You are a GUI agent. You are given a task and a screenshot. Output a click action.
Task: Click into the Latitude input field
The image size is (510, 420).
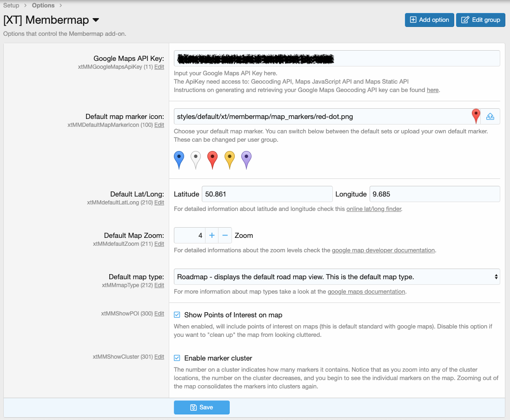coord(266,194)
